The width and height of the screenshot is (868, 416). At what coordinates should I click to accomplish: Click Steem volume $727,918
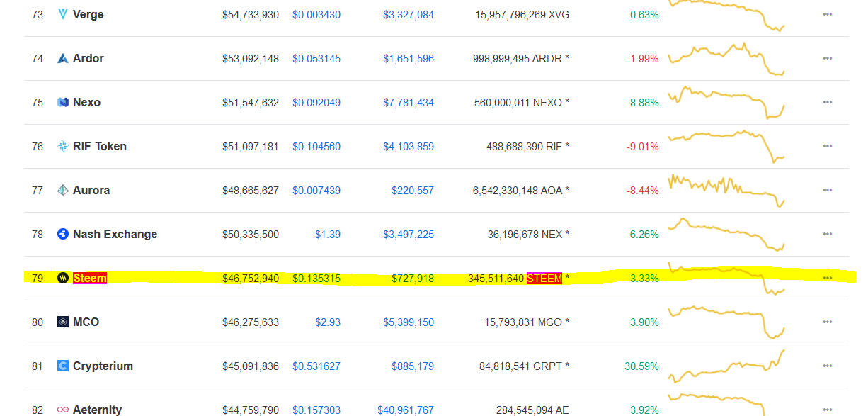413,278
